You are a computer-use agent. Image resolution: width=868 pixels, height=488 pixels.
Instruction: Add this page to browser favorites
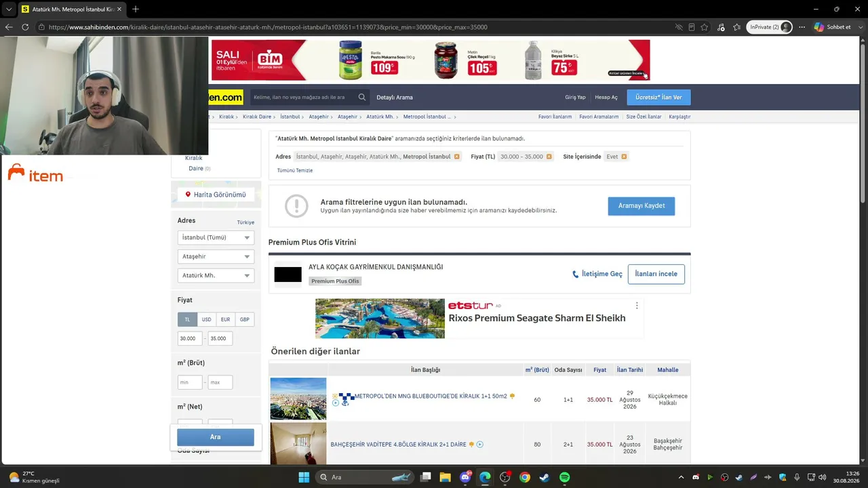[705, 27]
